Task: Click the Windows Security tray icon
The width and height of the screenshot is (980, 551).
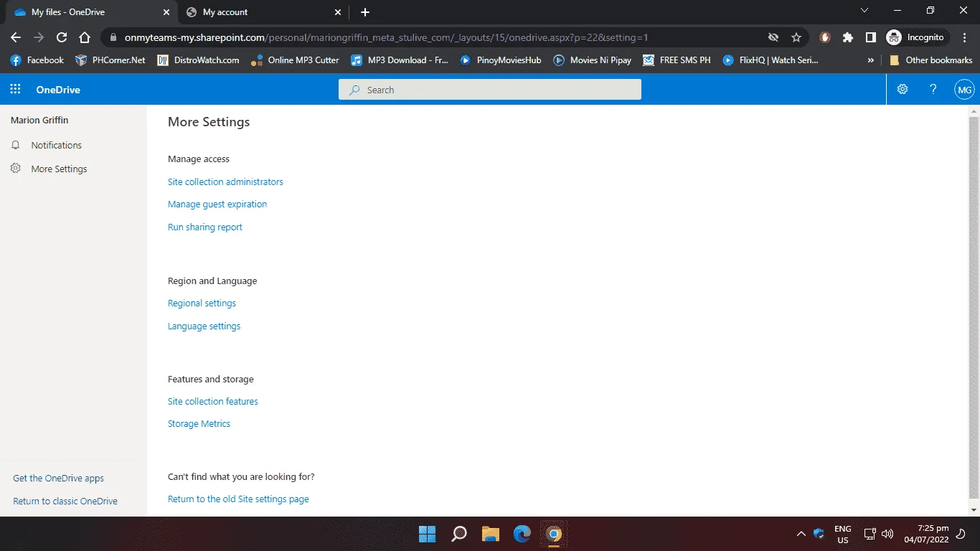Action: pos(819,534)
